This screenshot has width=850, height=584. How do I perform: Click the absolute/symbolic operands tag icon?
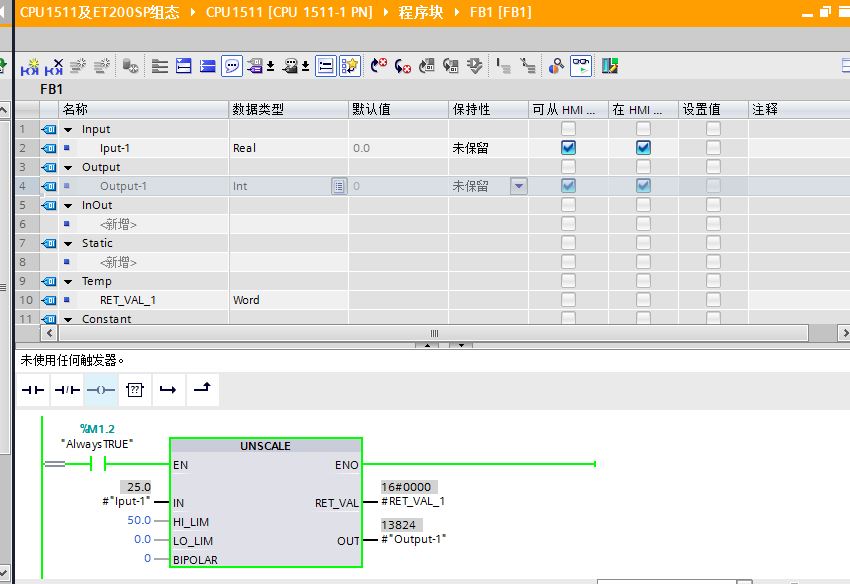click(x=255, y=66)
